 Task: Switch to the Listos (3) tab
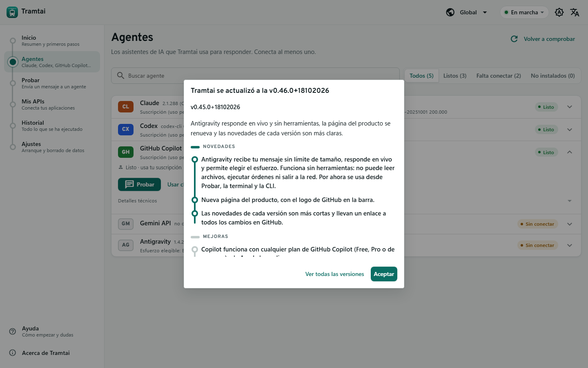455,76
